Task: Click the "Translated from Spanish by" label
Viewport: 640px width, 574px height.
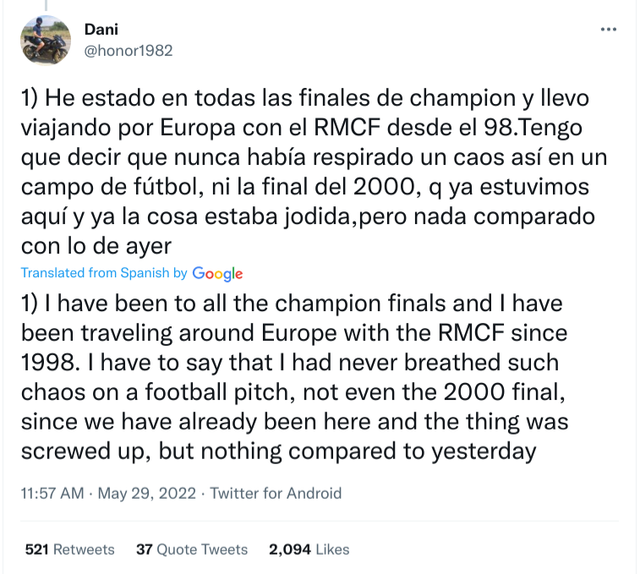Action: click(104, 274)
